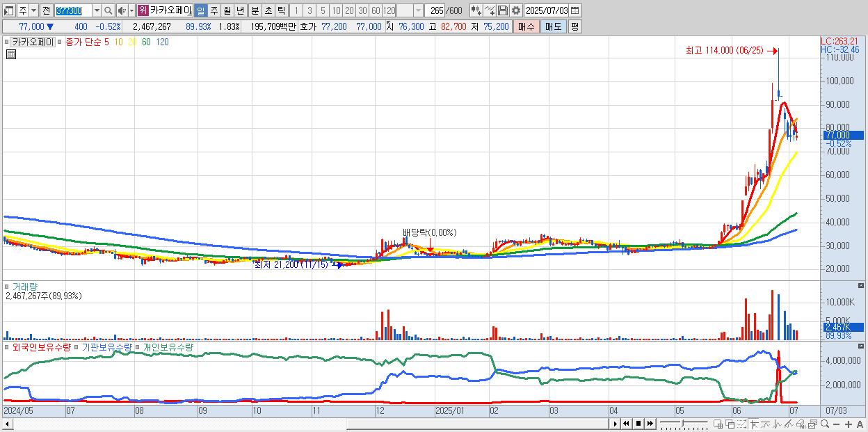The image size is (868, 432).
Task: Stop chart replay
Action: pos(638,424)
